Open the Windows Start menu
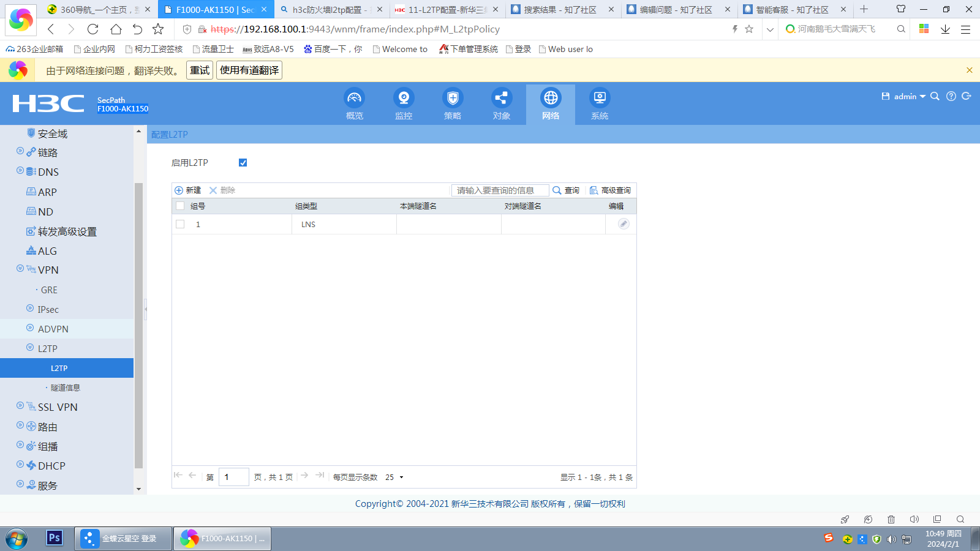The height and width of the screenshot is (551, 980). (x=17, y=539)
